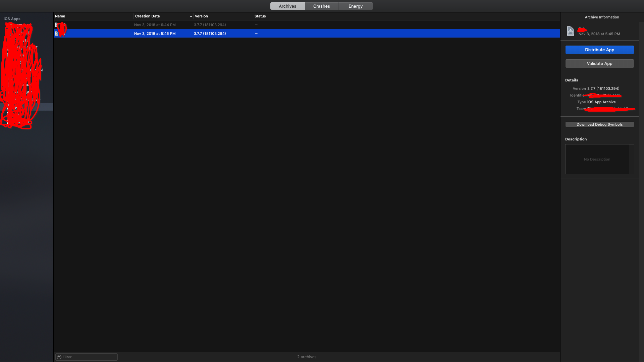This screenshot has width=644, height=362.
Task: Switch to the Archives tab
Action: click(287, 6)
